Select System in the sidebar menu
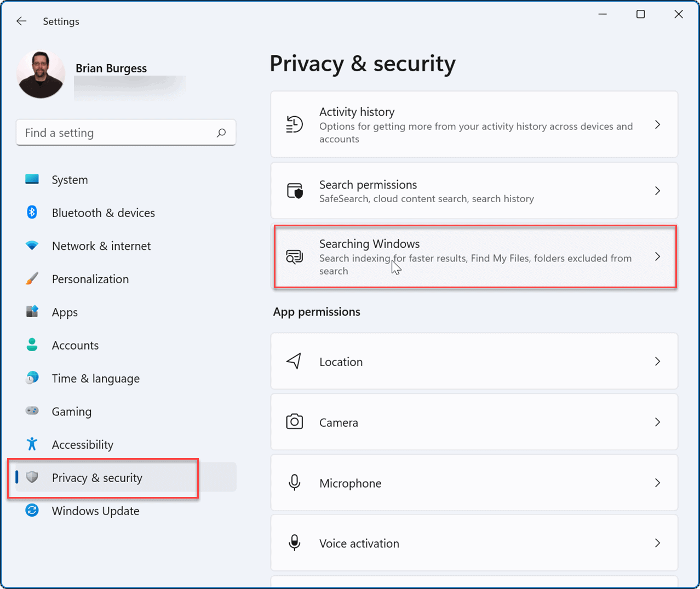700x589 pixels. click(70, 180)
